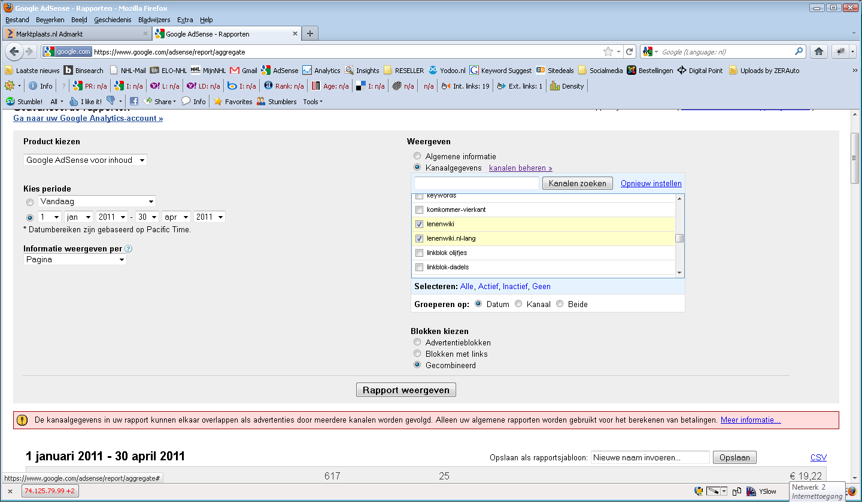Open the Bewerken menu
The image size is (862, 504).
[50, 20]
